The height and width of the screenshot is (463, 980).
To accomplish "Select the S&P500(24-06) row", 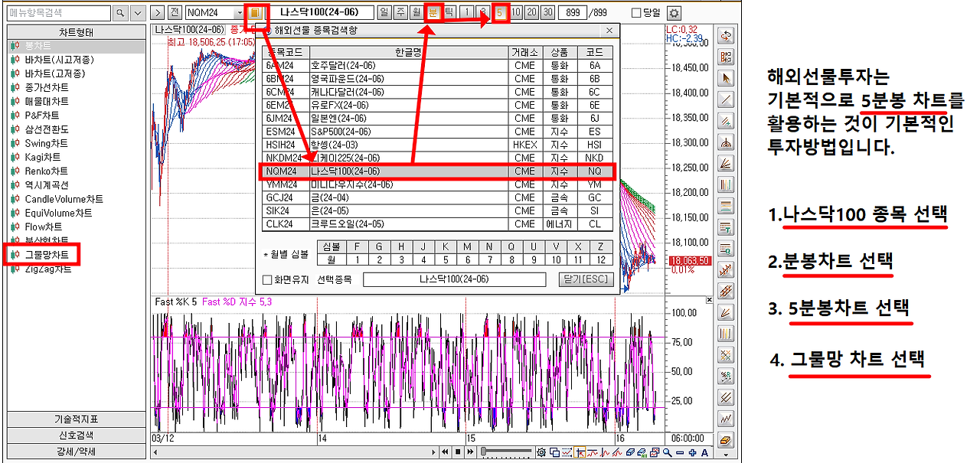I will [x=437, y=132].
